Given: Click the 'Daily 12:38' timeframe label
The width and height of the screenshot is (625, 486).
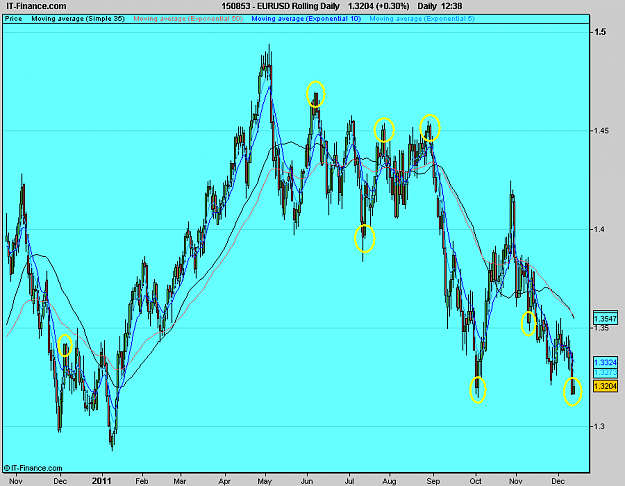Looking at the screenshot, I should [x=440, y=6].
